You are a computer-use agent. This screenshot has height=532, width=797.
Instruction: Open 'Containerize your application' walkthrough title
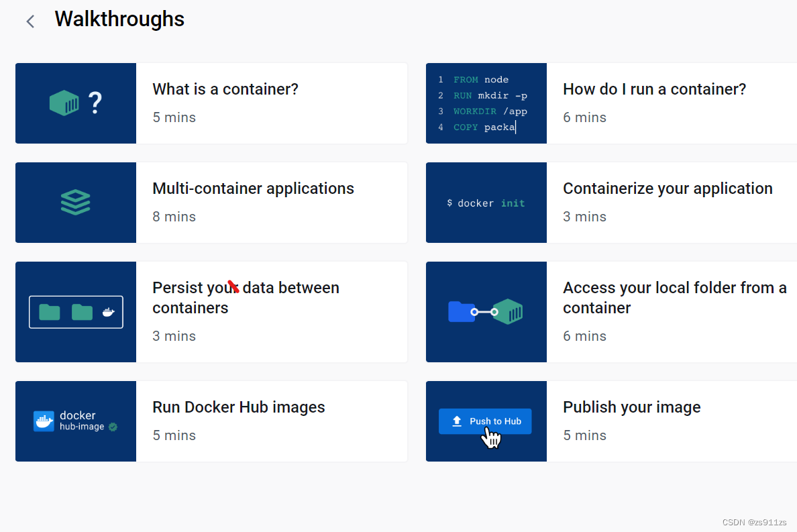tap(668, 189)
